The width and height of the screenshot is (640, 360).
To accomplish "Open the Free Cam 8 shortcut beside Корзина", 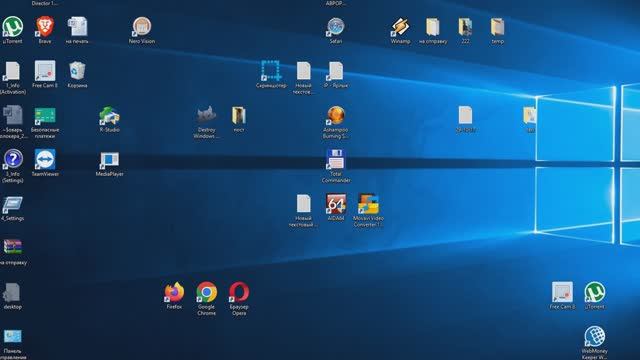I will click(x=45, y=71).
